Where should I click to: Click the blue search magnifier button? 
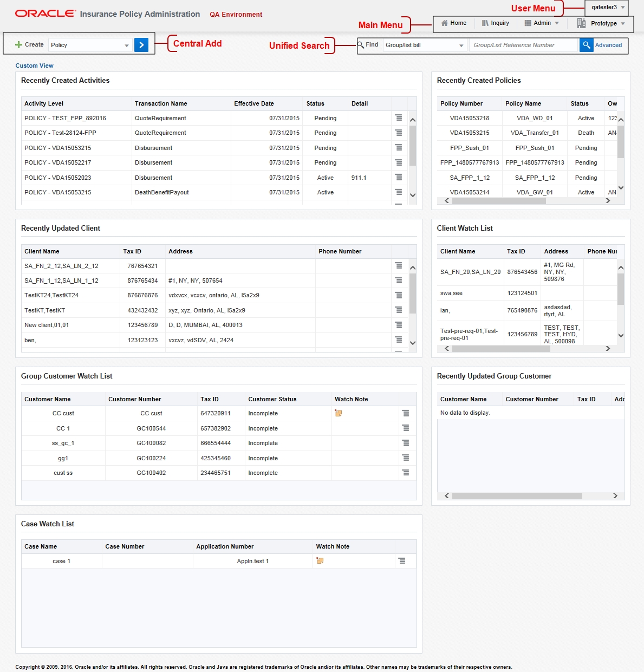(x=586, y=45)
